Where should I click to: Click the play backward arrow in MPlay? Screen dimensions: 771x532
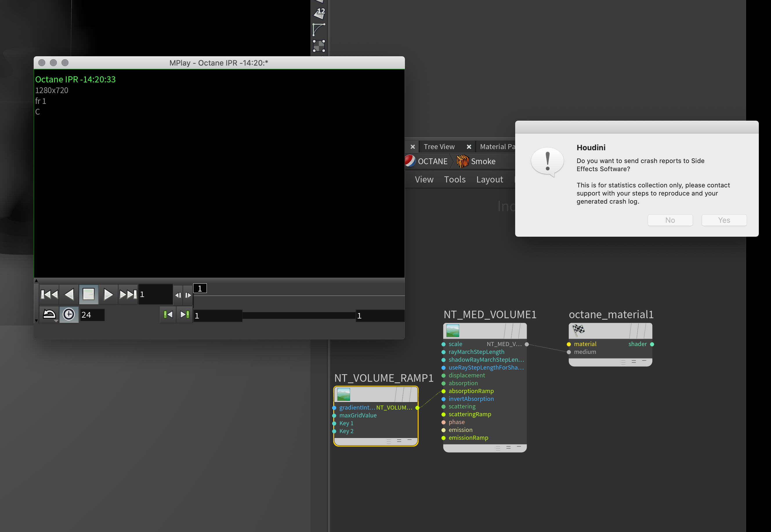pos(69,294)
